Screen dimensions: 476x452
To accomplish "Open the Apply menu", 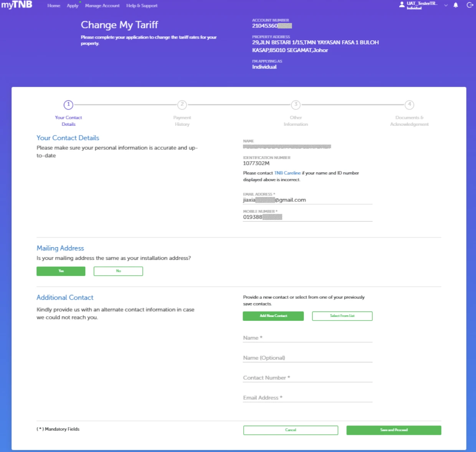I will (72, 6).
